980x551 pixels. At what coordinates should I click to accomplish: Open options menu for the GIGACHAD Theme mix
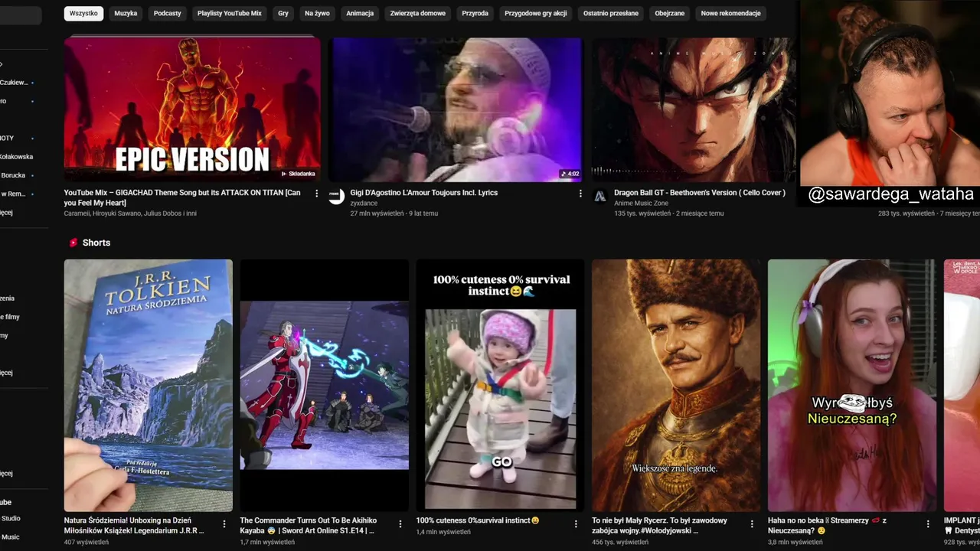coord(316,194)
